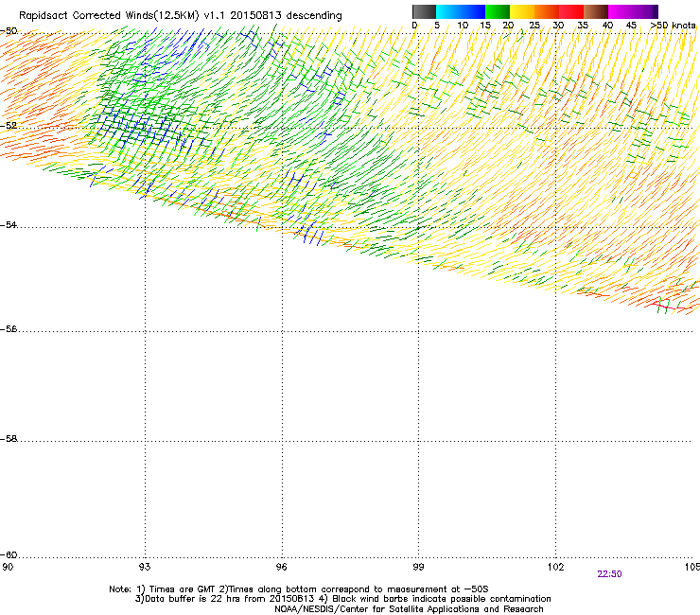Click the longitude label 99

pos(418,567)
